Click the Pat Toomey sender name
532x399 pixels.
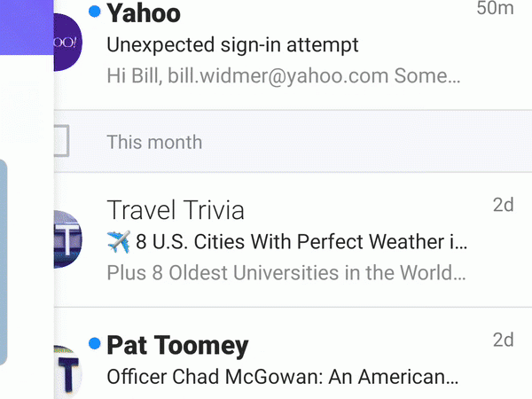point(177,345)
